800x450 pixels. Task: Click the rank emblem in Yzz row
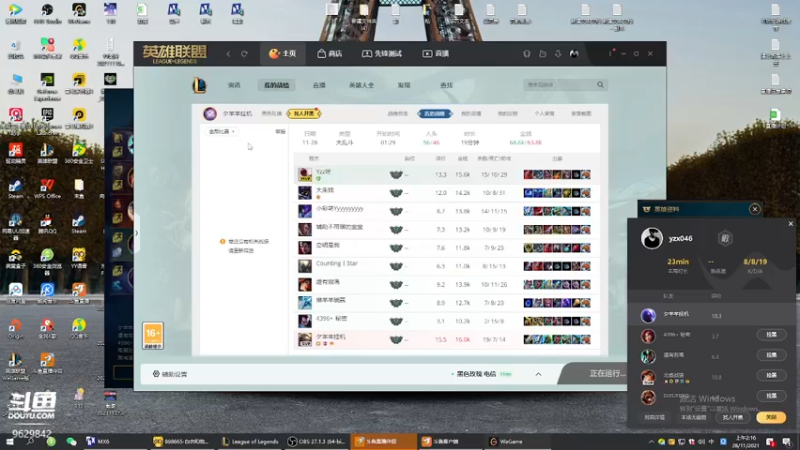click(396, 174)
